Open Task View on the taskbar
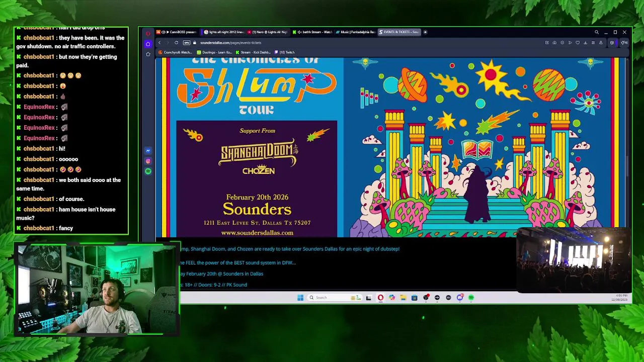 click(x=369, y=298)
